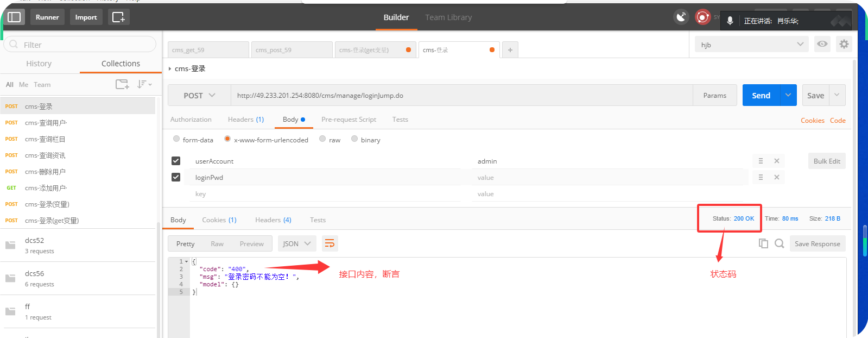Open JSON response format dropdown

pos(296,243)
